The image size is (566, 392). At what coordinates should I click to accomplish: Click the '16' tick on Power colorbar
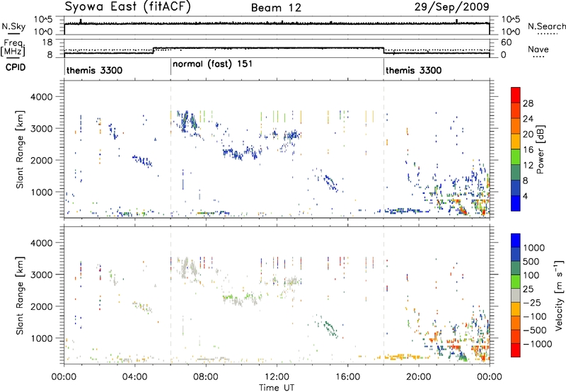[528, 150]
